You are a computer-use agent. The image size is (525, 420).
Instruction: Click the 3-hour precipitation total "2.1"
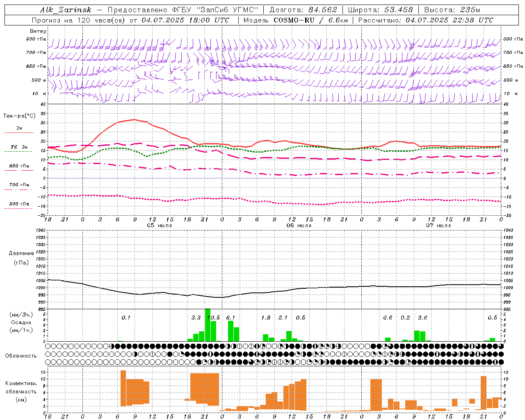click(283, 317)
